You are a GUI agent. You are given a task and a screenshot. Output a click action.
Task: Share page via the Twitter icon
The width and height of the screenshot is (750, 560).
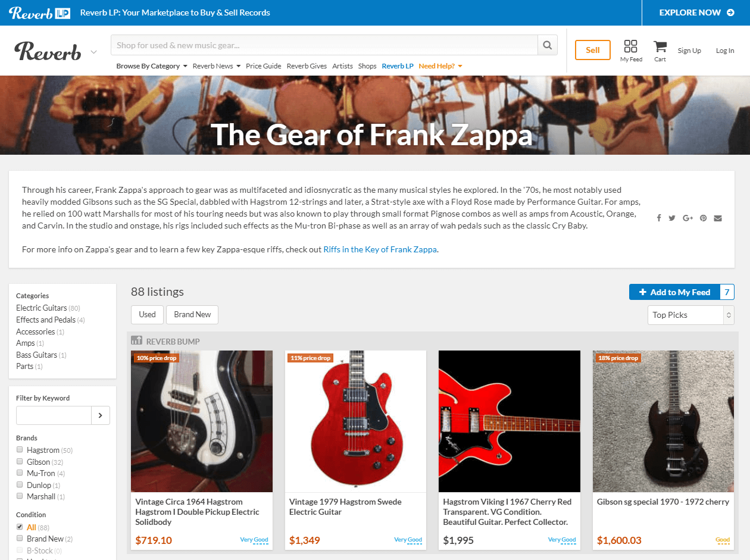pyautogui.click(x=672, y=218)
